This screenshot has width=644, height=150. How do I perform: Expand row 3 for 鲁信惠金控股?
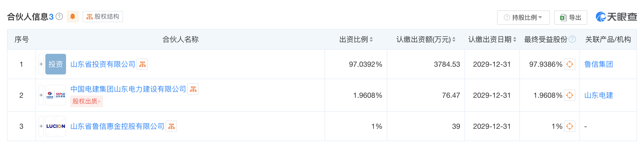click(x=41, y=126)
